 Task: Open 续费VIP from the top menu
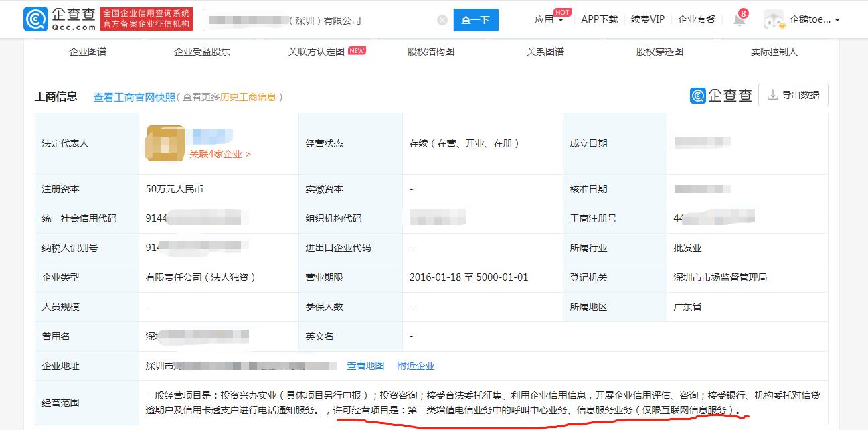pyautogui.click(x=648, y=19)
